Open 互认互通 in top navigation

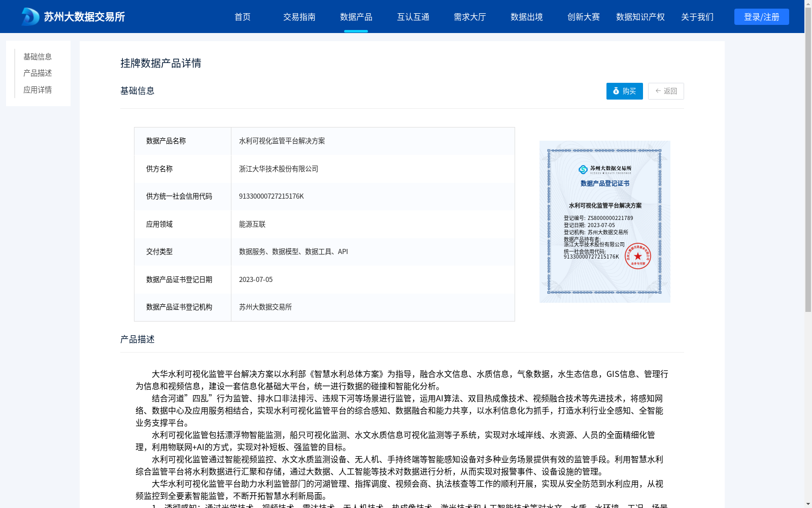413,17
